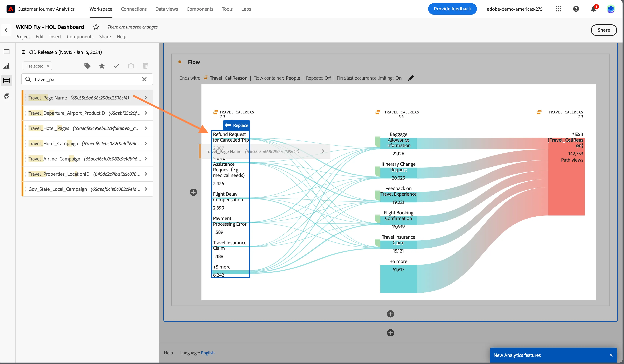Open the notifications bell
Image resolution: width=624 pixels, height=364 pixels.
(593, 9)
